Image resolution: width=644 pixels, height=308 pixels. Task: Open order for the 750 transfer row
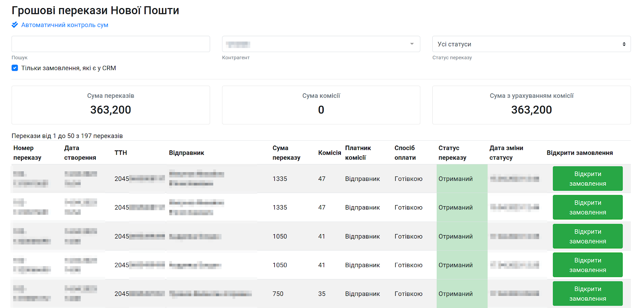[x=588, y=294]
